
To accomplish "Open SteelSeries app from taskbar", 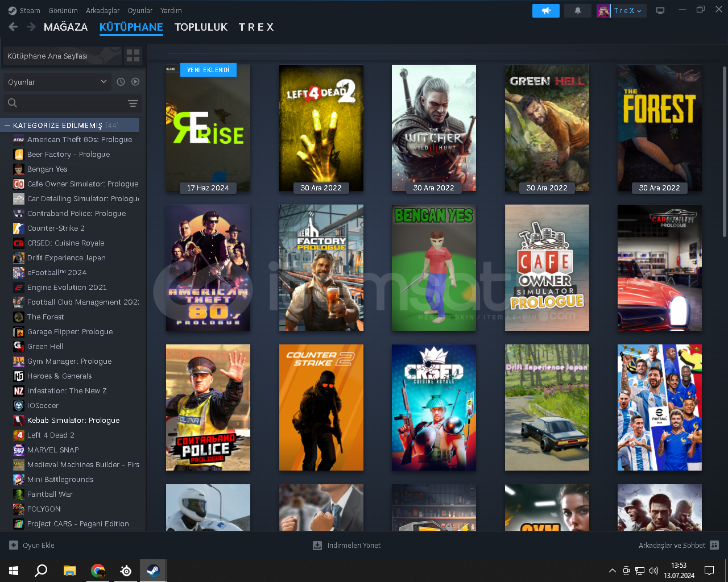I will (x=126, y=570).
